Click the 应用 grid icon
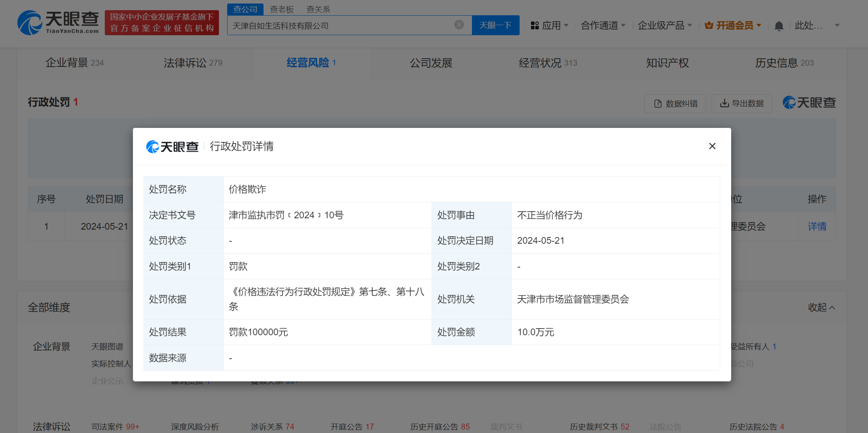 (x=534, y=25)
